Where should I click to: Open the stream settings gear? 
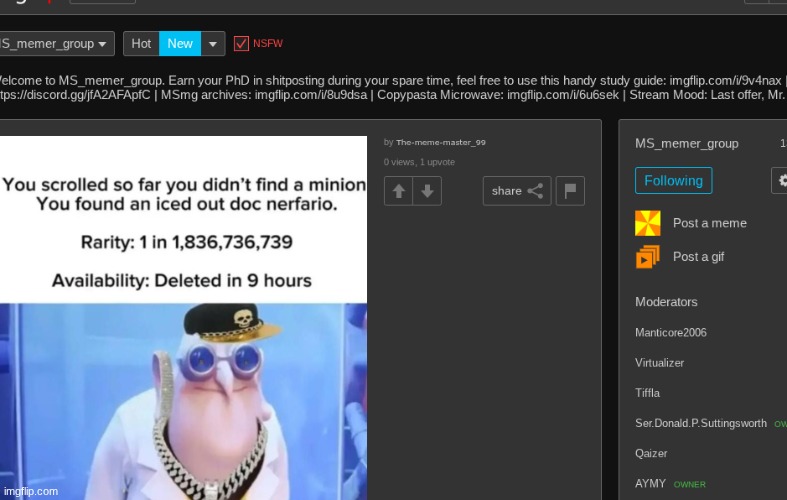pyautogui.click(x=780, y=180)
